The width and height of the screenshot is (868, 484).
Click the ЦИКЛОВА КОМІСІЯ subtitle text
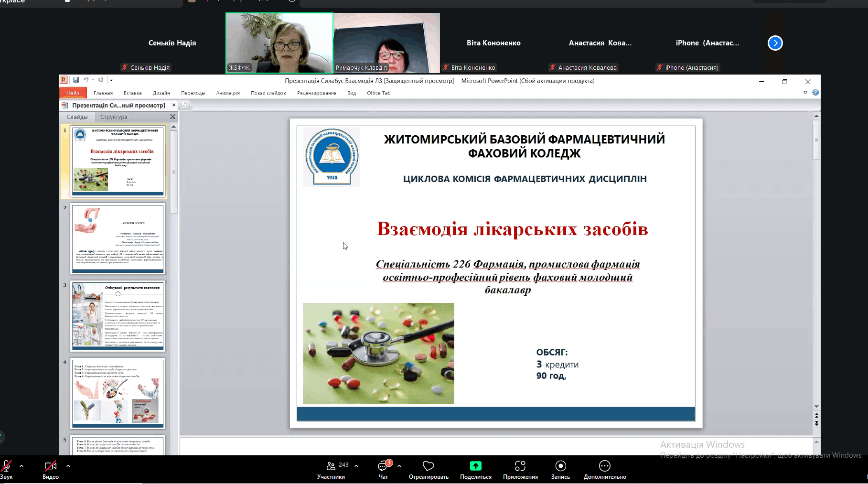pos(525,179)
